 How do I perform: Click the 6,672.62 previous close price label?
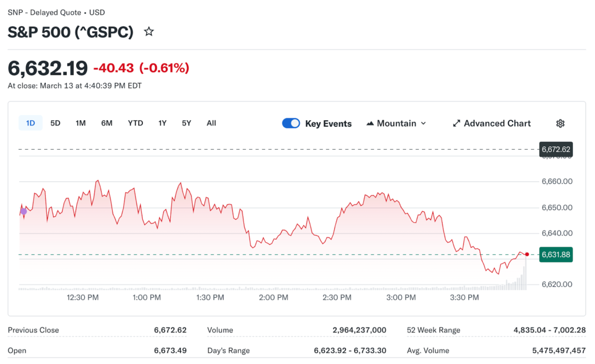tap(556, 149)
